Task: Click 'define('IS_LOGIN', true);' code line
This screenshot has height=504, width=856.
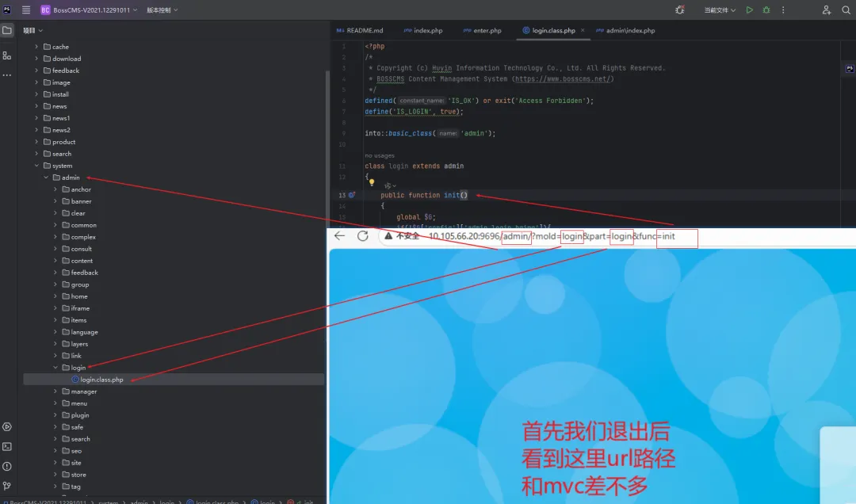Action: [x=414, y=112]
